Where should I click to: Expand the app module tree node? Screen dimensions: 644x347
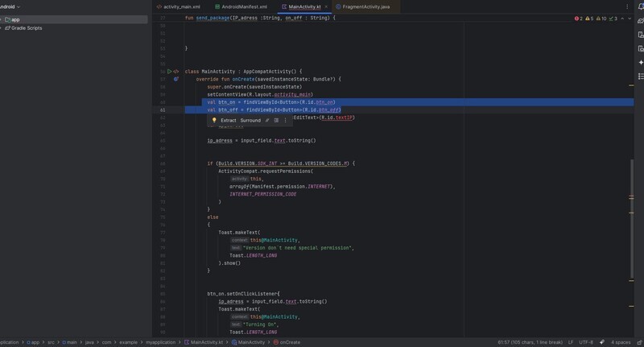tap(1, 19)
